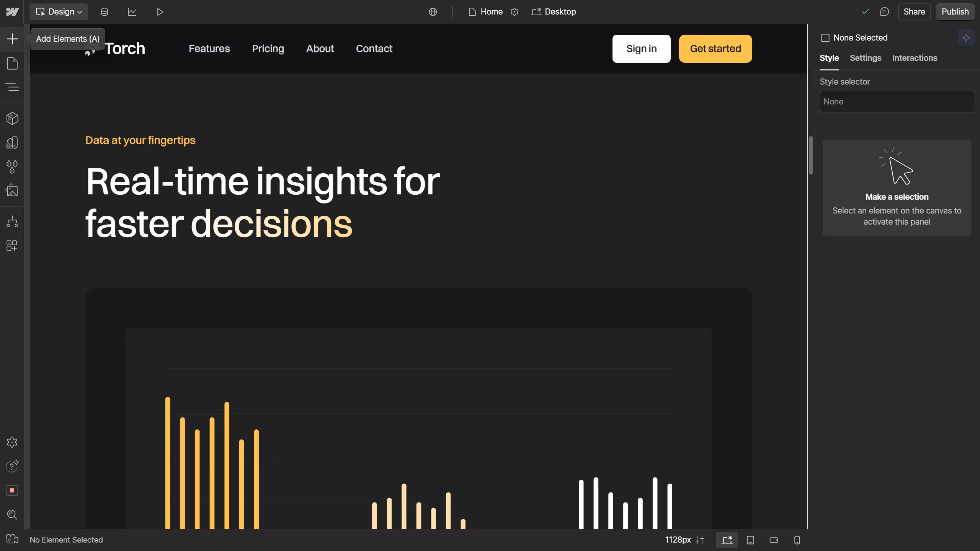
Task: Open the Pages panel
Action: coord(12,63)
